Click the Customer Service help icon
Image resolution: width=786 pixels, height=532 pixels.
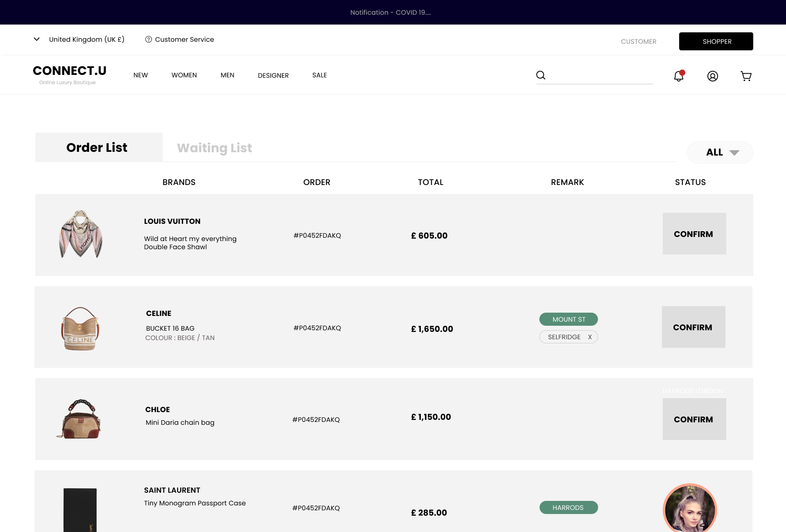(x=149, y=39)
